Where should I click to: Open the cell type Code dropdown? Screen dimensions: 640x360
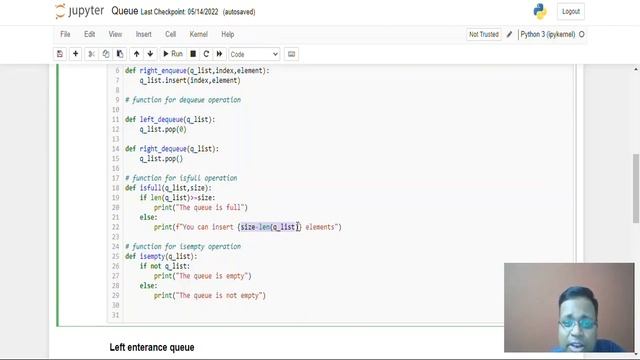pos(254,54)
